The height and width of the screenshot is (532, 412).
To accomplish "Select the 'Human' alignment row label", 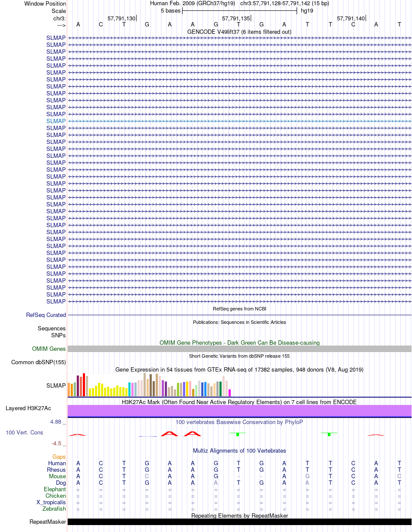I will 57,463.
